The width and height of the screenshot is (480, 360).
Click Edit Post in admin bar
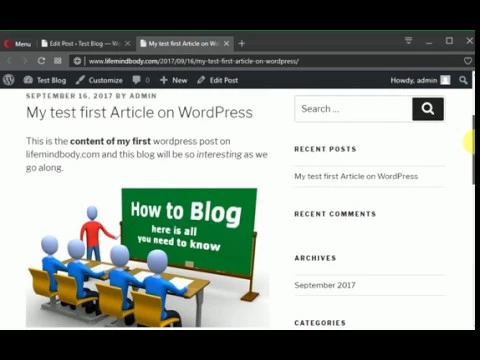point(217,80)
